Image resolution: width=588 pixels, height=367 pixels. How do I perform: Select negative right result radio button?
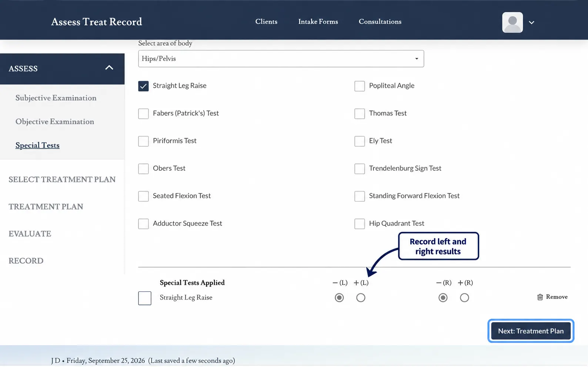tap(443, 298)
